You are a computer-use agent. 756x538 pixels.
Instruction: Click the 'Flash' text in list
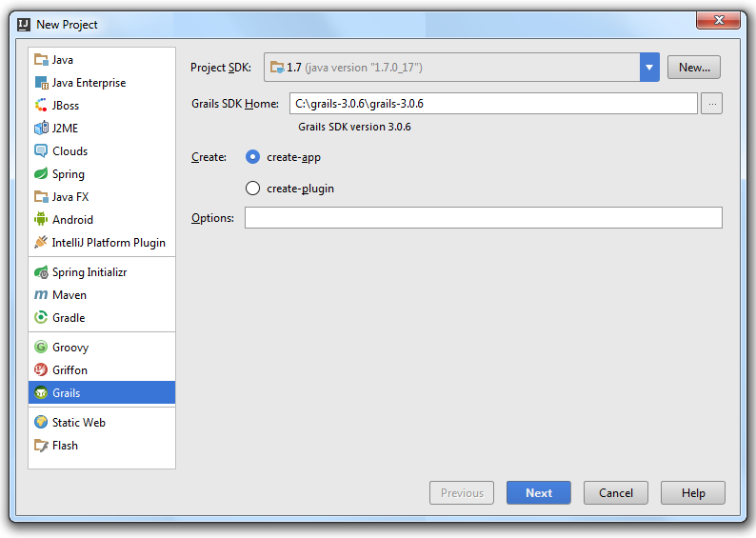65,445
